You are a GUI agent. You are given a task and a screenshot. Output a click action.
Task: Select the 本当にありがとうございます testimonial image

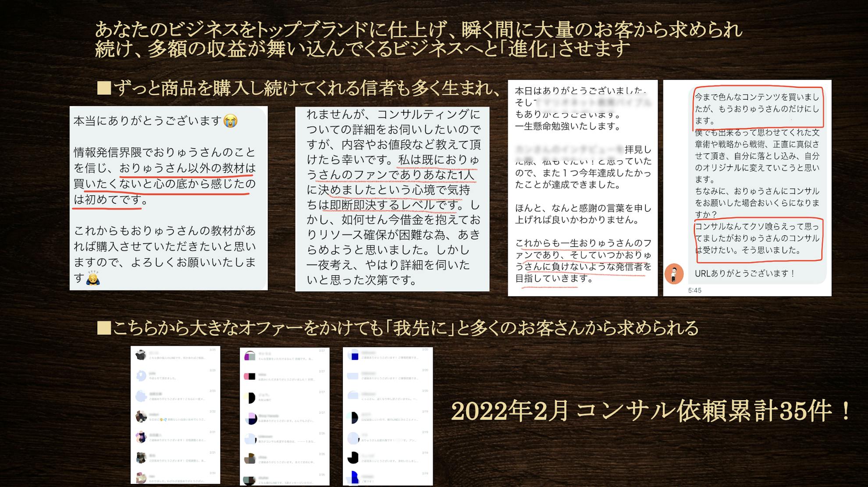168,198
